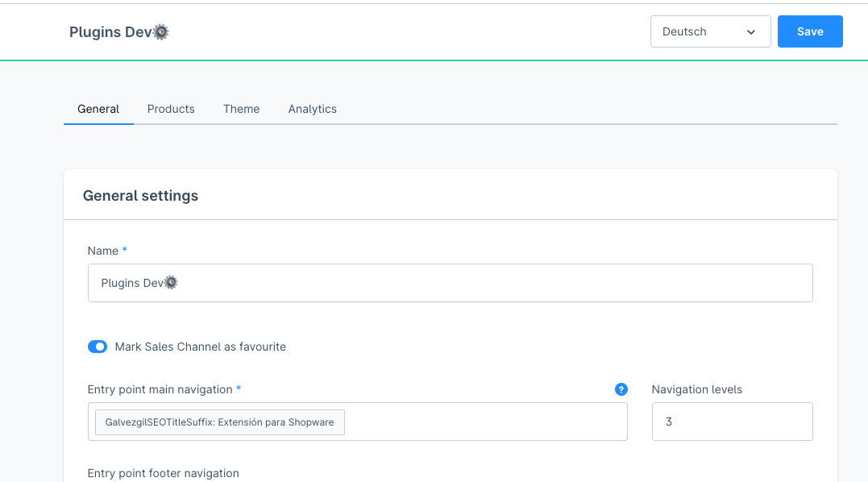Viewport: 868px width, 482px height.
Task: Switch to the Theme tab
Action: tap(241, 109)
